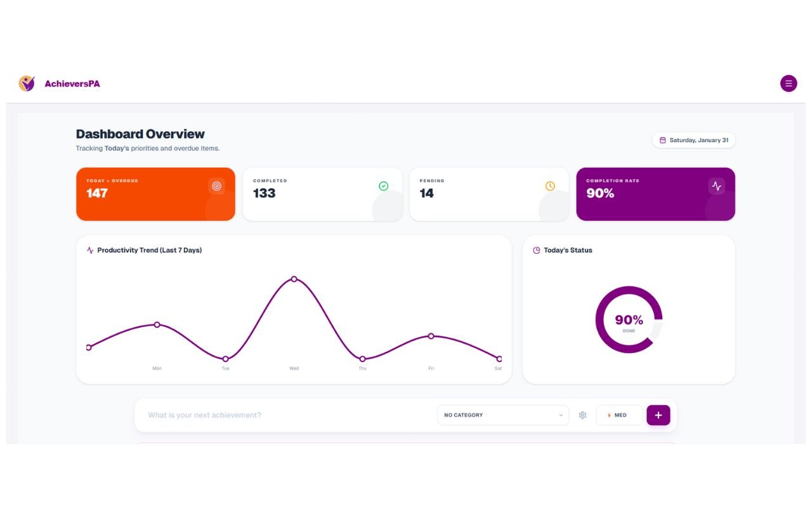Open the hamburger menu button
This screenshot has height=508, width=812.
pos(789,83)
